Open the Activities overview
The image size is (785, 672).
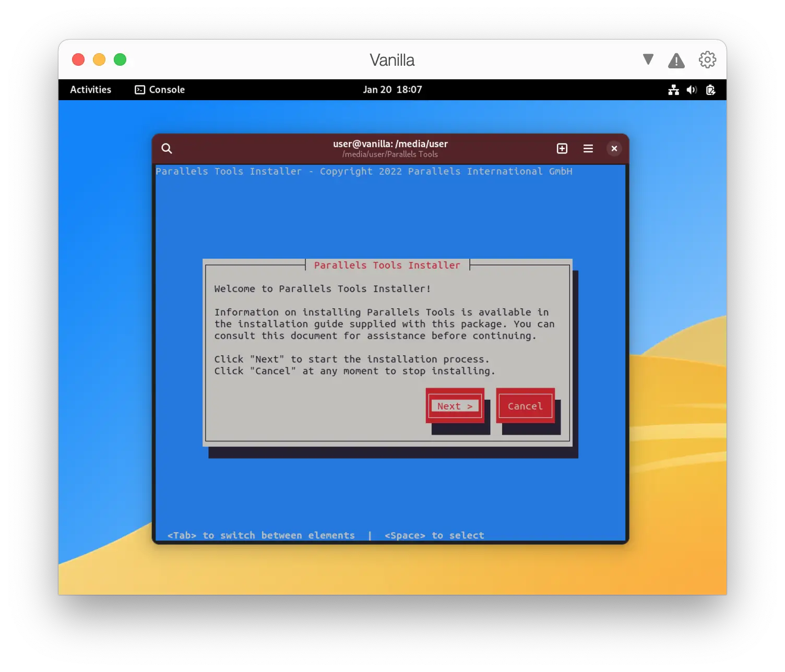91,90
